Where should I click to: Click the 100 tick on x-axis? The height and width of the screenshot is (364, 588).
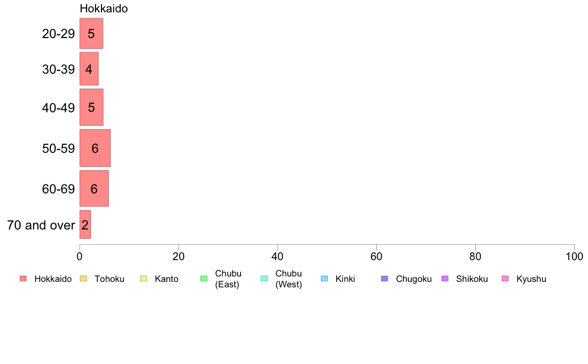click(x=574, y=256)
